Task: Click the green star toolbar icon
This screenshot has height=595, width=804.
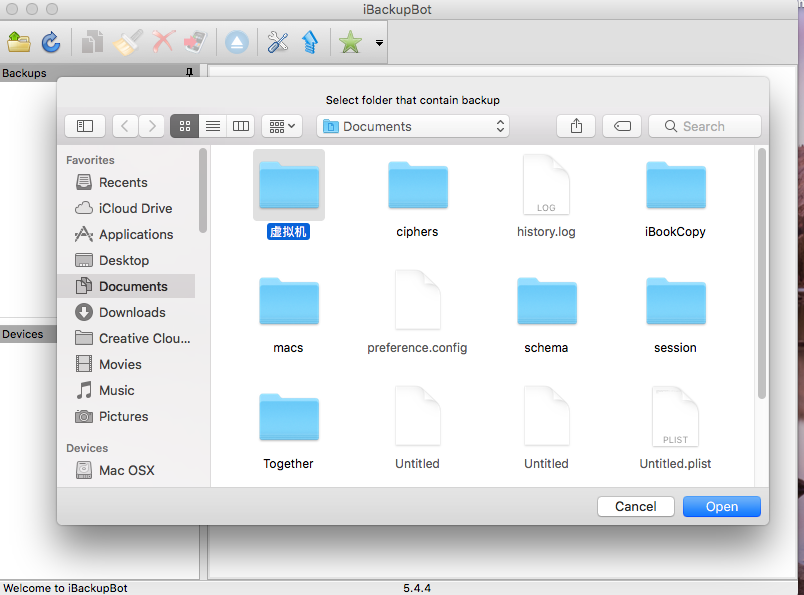Action: (350, 42)
